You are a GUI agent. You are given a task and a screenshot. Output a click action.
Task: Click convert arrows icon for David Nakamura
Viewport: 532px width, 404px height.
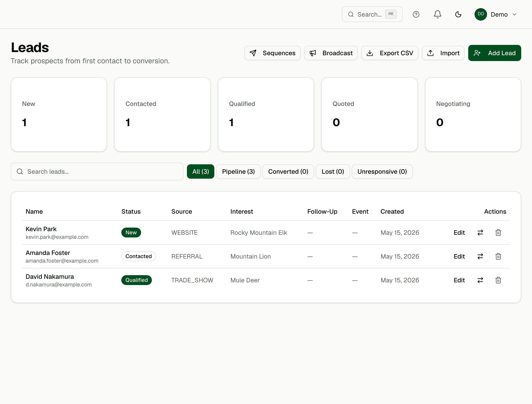tap(480, 280)
